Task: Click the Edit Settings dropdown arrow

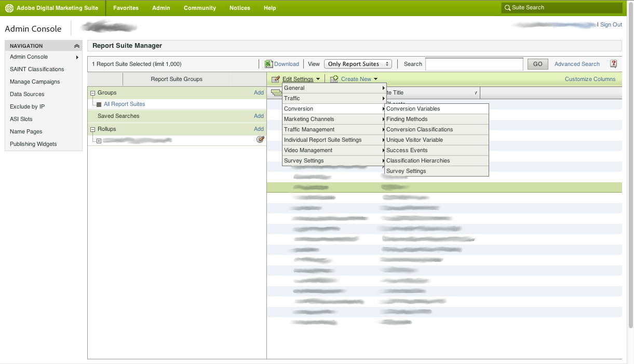Action: (x=318, y=79)
